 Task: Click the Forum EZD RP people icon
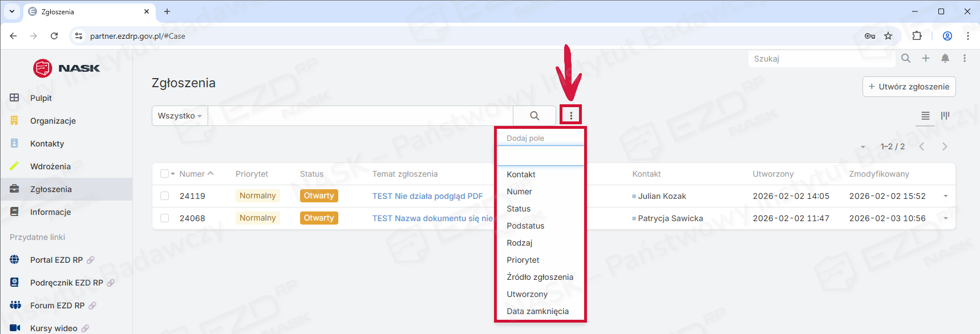click(x=15, y=306)
